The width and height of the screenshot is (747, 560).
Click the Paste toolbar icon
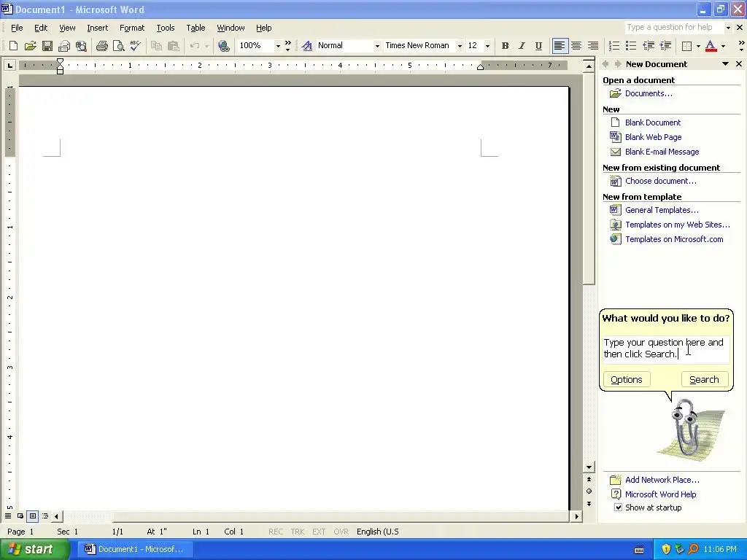[174, 46]
